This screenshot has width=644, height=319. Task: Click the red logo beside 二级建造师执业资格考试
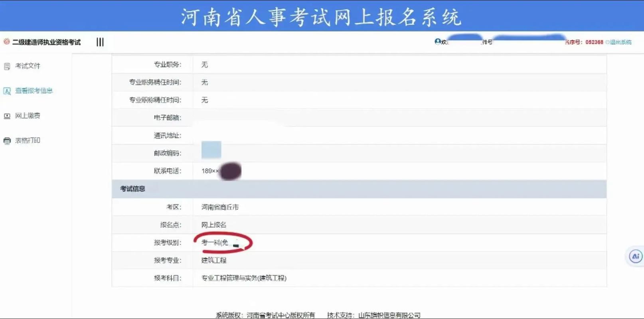pos(6,41)
